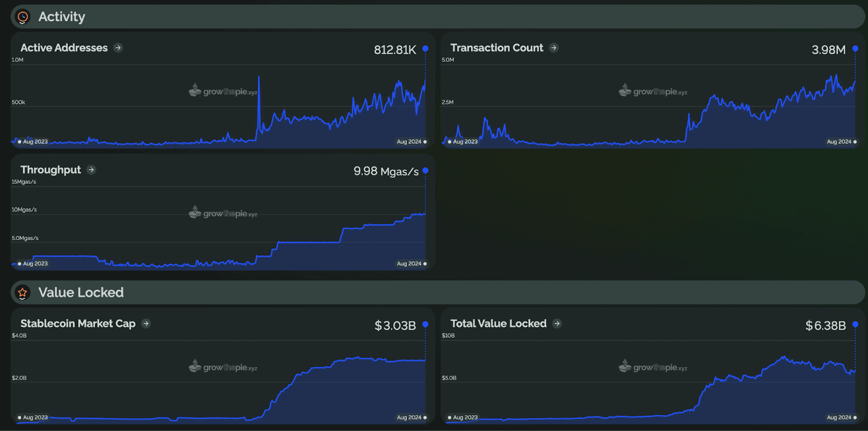Screen dimensions: 868x431
Task: Click growthepie logo in Active Addresses chart
Action: tap(223, 92)
